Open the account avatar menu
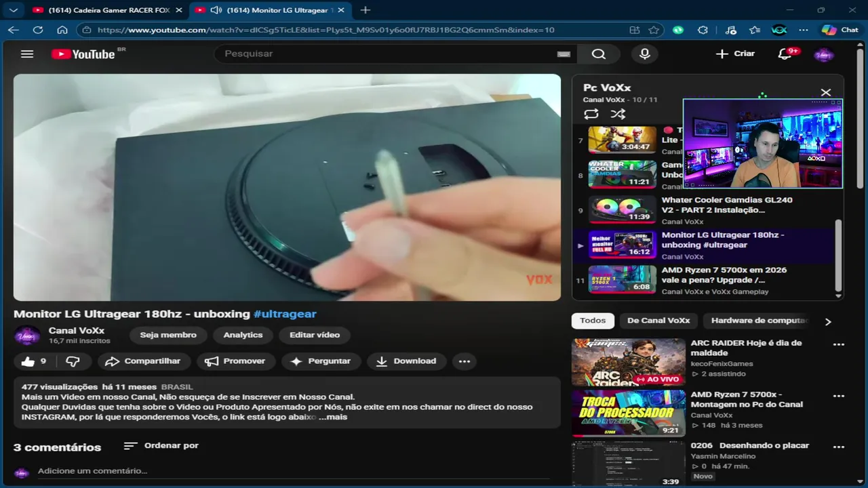The image size is (868, 488). 823,54
